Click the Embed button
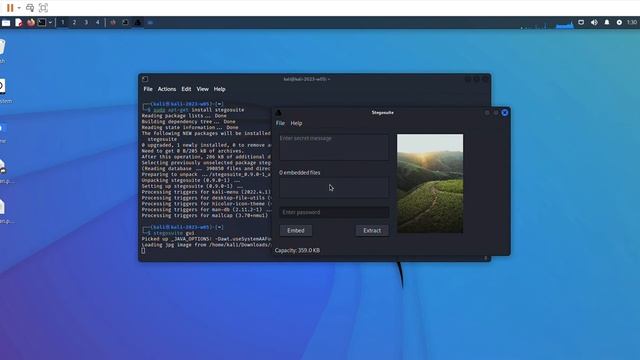This screenshot has width=640, height=360. 296,231
